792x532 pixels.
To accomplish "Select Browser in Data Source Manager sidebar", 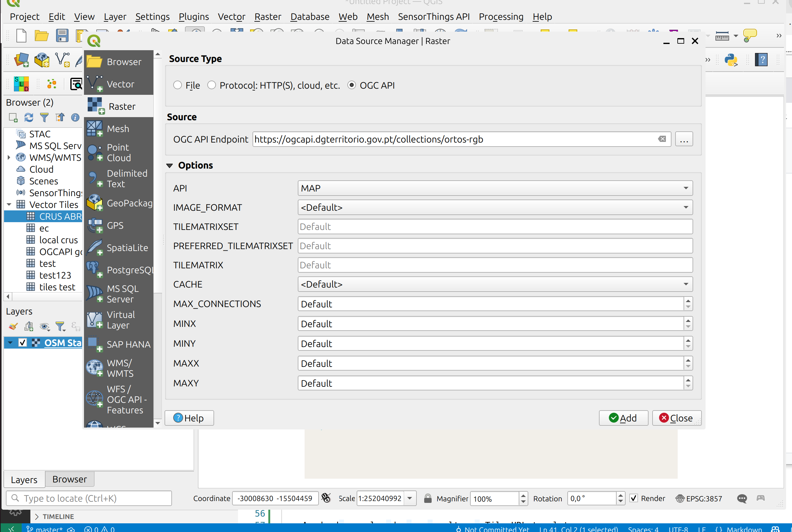I will tap(119, 62).
